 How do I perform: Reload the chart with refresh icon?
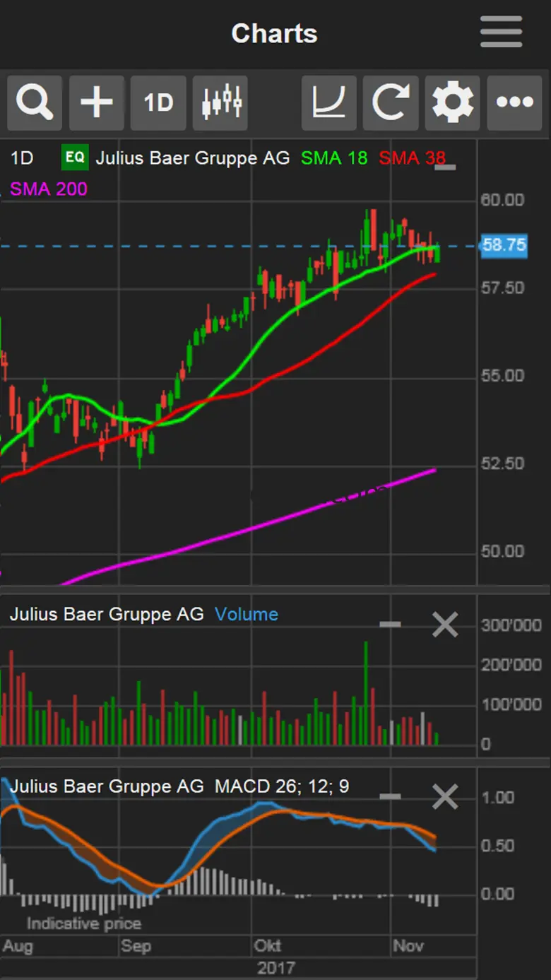coord(391,103)
